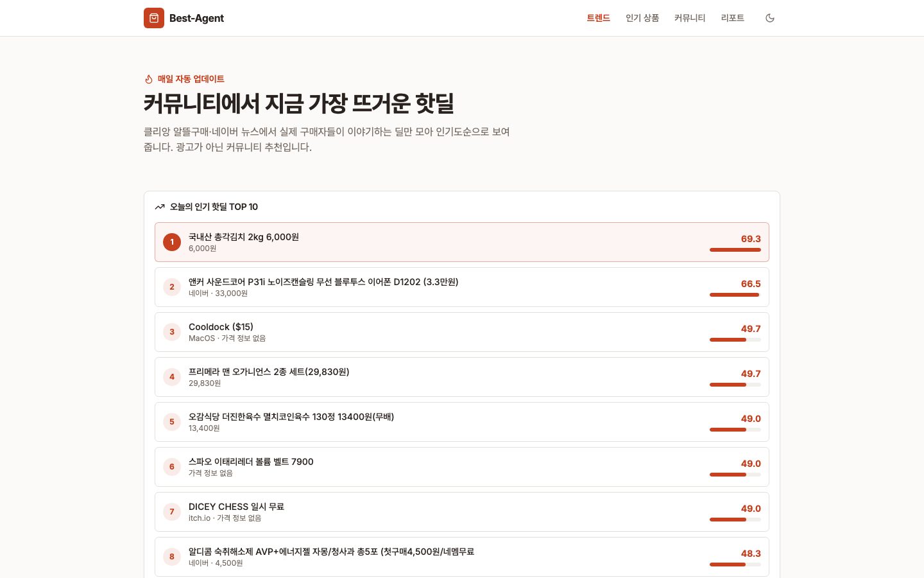Click the MacOS · 가격 정보 없음 label

[x=227, y=338]
